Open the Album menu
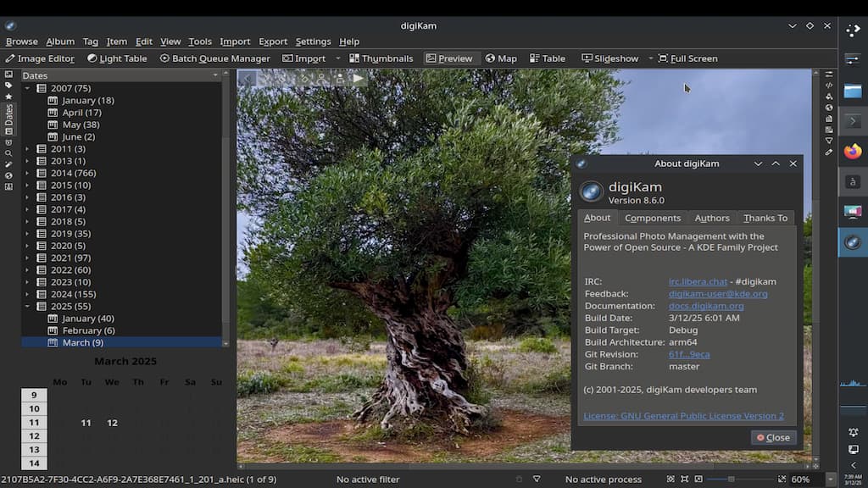 (x=60, y=42)
